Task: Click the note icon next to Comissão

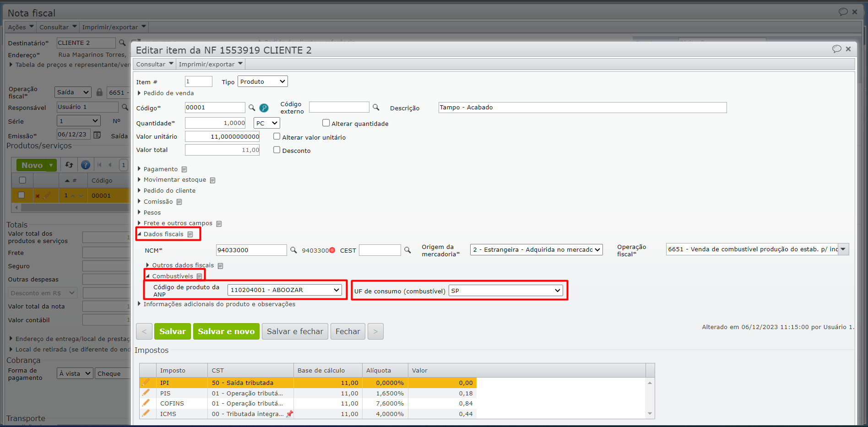Action: click(x=179, y=202)
